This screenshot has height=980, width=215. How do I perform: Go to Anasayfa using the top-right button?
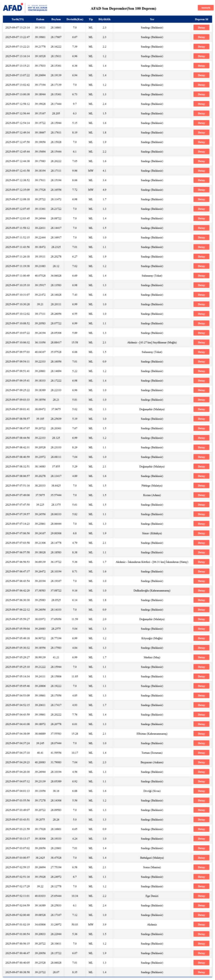click(x=205, y=8)
